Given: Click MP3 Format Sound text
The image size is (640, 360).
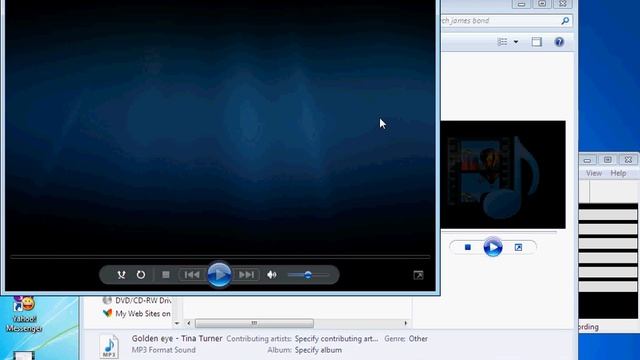Looking at the screenshot, I should 163,350.
